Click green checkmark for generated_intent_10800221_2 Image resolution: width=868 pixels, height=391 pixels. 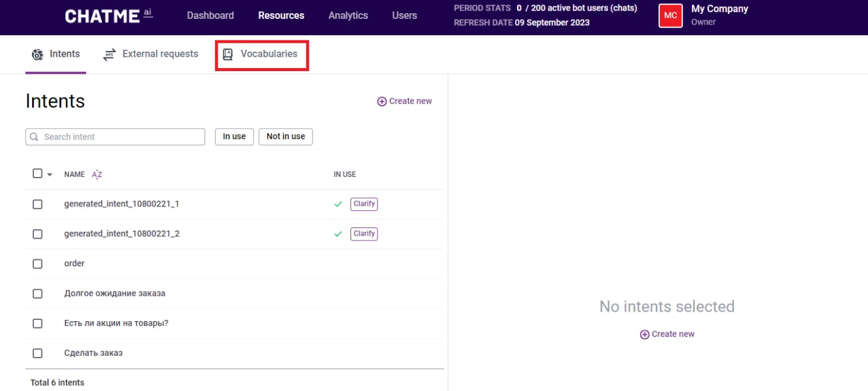pos(338,234)
